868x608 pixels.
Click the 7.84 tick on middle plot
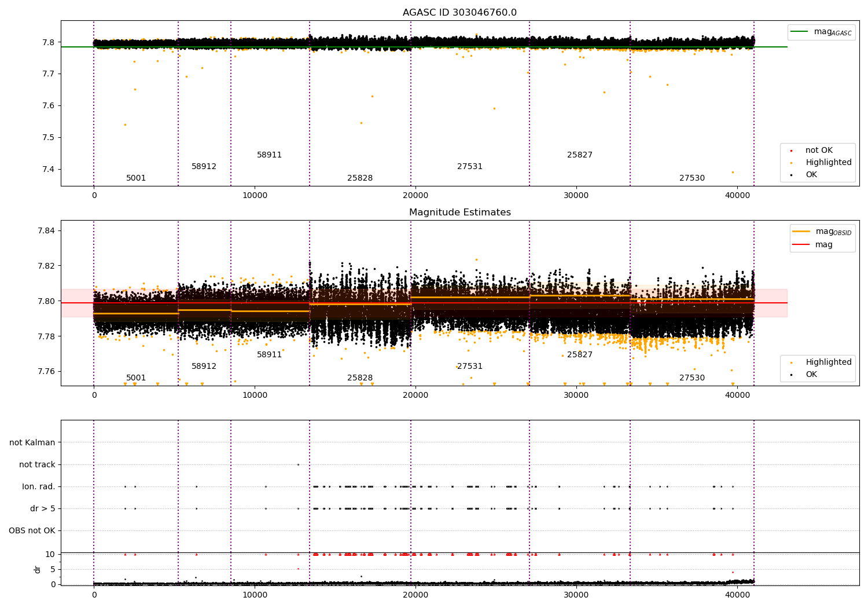tap(46, 231)
